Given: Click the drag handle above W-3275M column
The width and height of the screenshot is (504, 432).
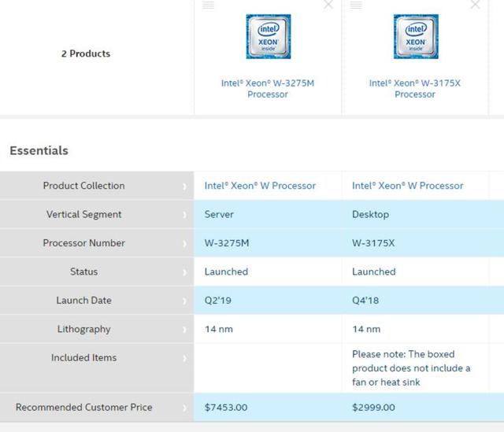Looking at the screenshot, I should [209, 5].
